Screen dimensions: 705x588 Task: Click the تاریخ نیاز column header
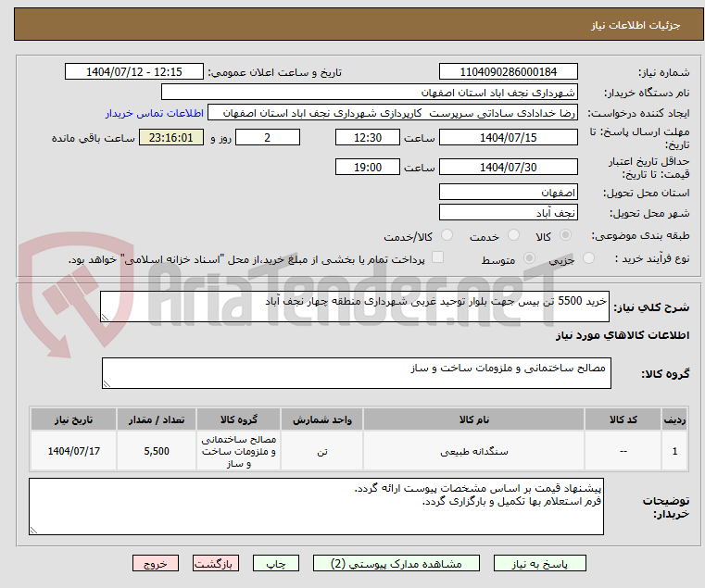(73, 419)
